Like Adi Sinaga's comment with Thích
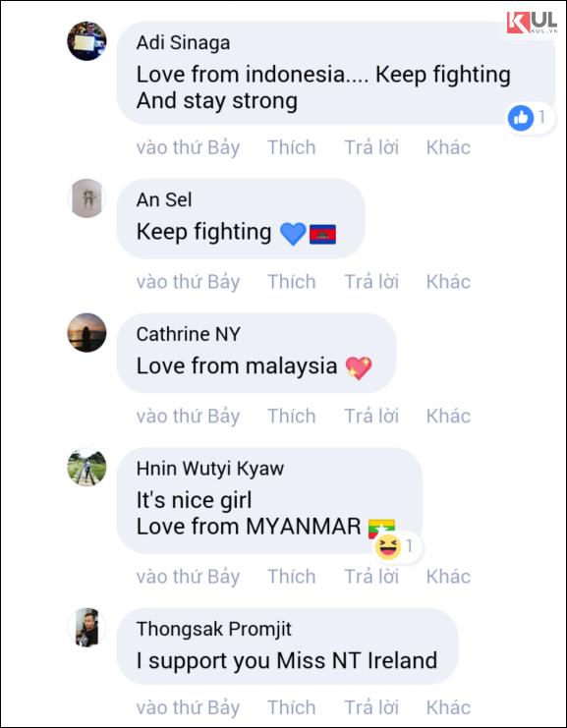567x728 pixels. 292,147
